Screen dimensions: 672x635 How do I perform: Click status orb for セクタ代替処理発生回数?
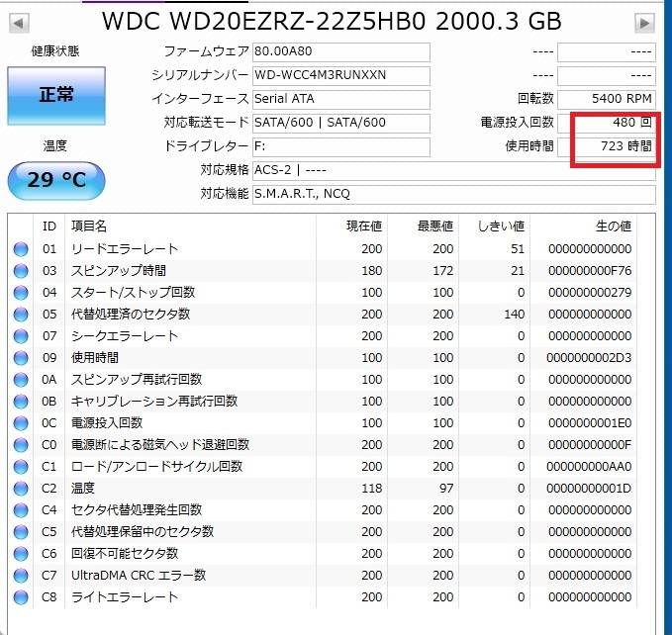click(x=21, y=510)
